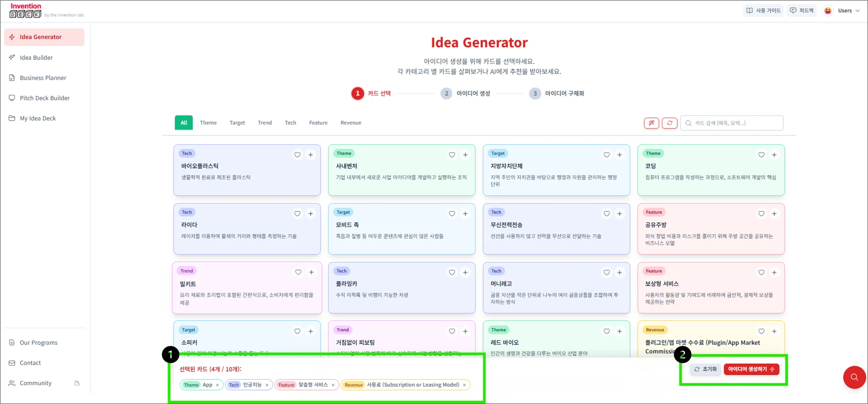This screenshot has height=404, width=868.
Task: Click the refresh cards icon beside search
Action: (669, 123)
